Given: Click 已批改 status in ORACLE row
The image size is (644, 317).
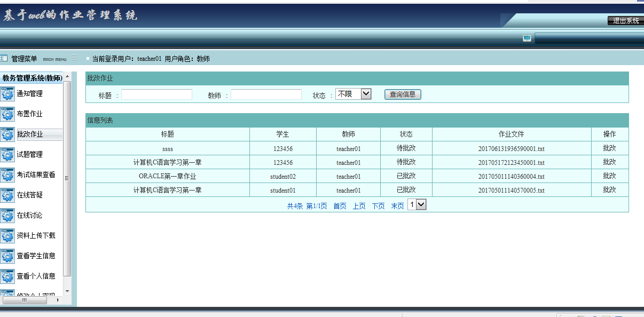Looking at the screenshot, I should point(406,176).
